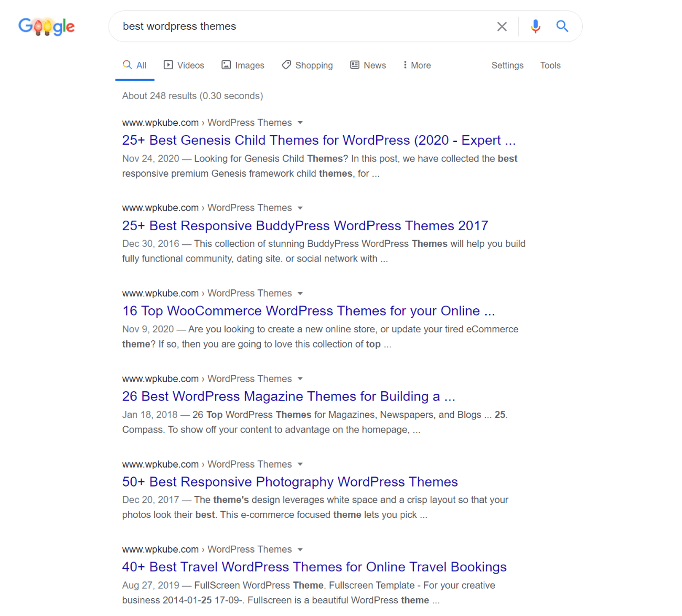
Task: Expand dropdown arrow beside Magazine Themes result URL
Action: tap(300, 379)
